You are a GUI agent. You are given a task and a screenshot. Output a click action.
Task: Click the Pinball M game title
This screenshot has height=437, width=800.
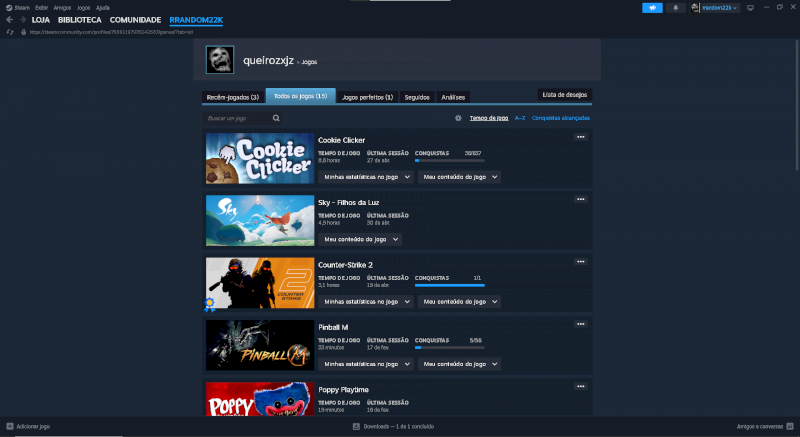click(333, 327)
